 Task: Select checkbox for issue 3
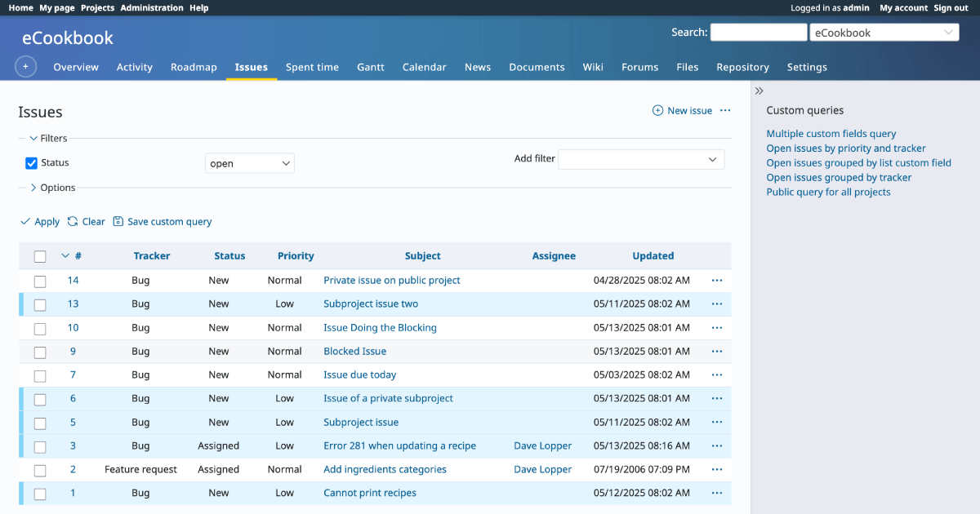[40, 447]
